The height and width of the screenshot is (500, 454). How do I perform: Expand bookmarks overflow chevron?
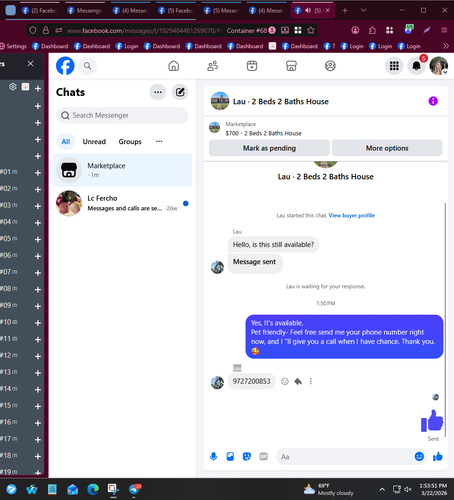446,46
